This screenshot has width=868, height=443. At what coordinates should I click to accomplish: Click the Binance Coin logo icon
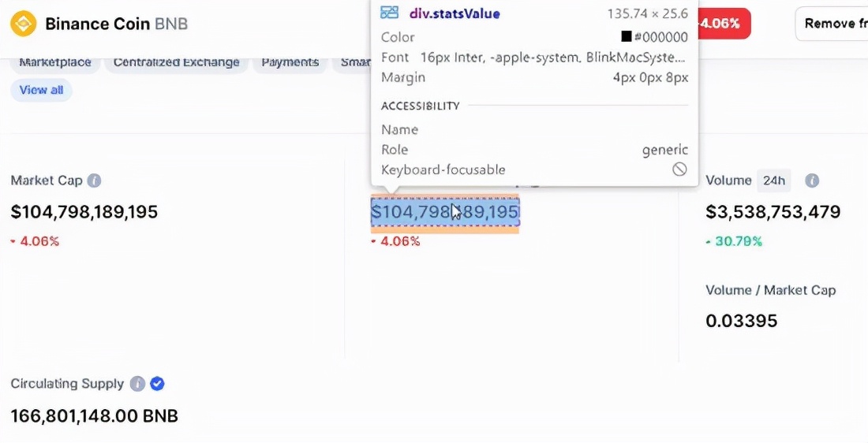pos(23,24)
